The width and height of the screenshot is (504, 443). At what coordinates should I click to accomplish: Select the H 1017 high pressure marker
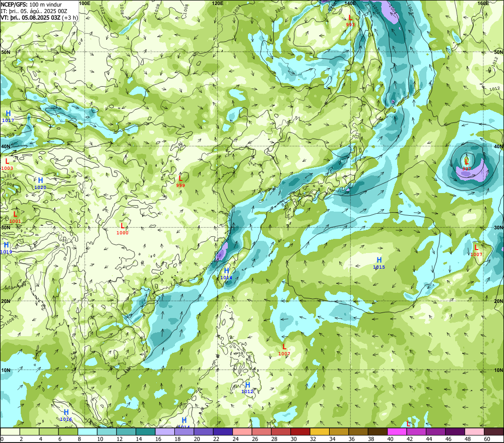coord(8,116)
